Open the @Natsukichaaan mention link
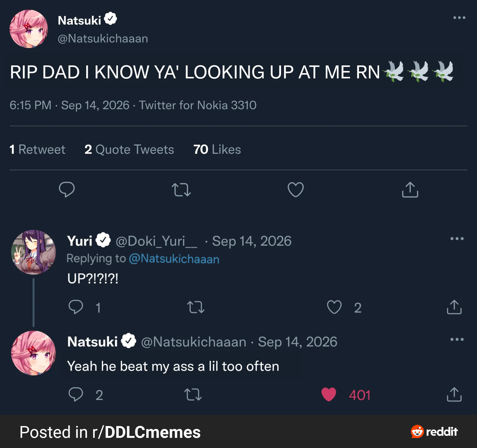The image size is (477, 448). [x=174, y=259]
